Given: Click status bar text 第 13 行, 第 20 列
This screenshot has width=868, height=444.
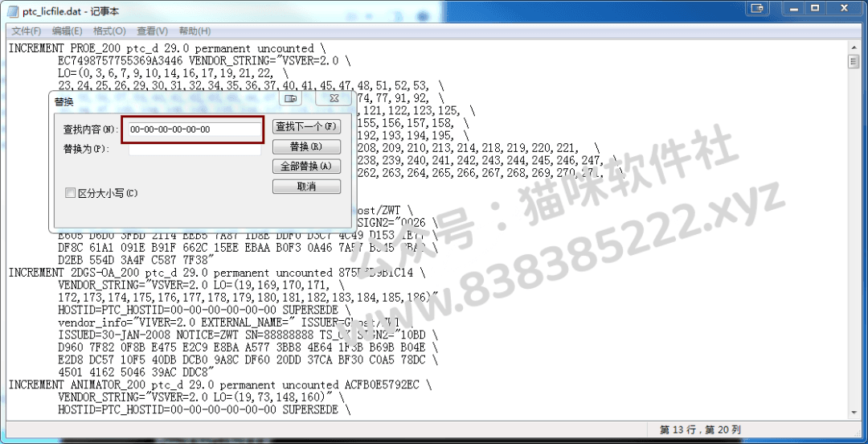Looking at the screenshot, I should point(700,430).
